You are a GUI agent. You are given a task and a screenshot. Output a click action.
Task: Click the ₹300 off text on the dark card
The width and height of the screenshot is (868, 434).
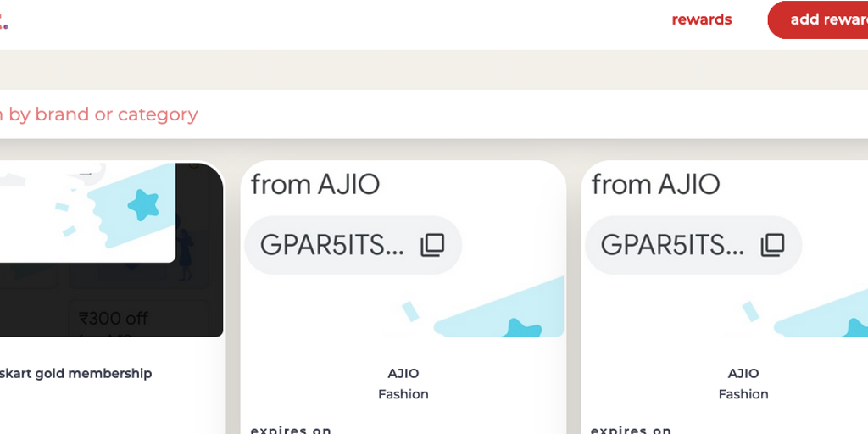point(114,319)
